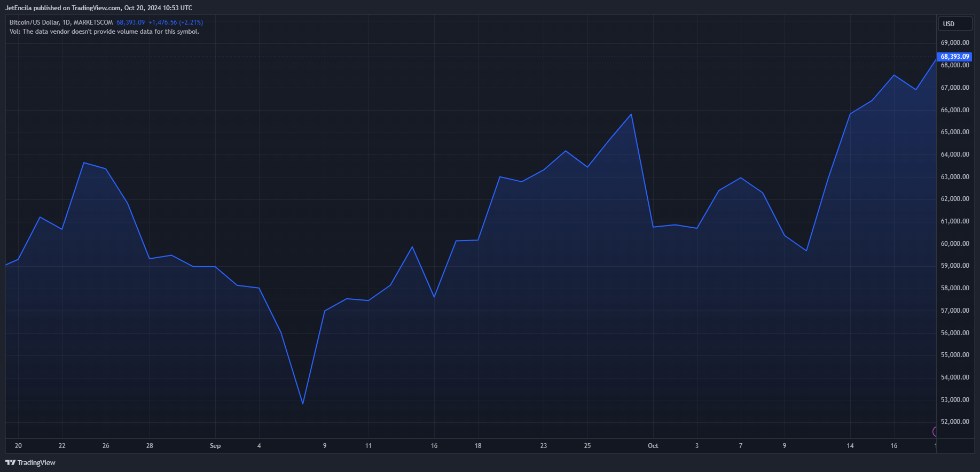The image size is (980, 472).
Task: Click the MARKETSCOM exchange label
Action: (93, 22)
